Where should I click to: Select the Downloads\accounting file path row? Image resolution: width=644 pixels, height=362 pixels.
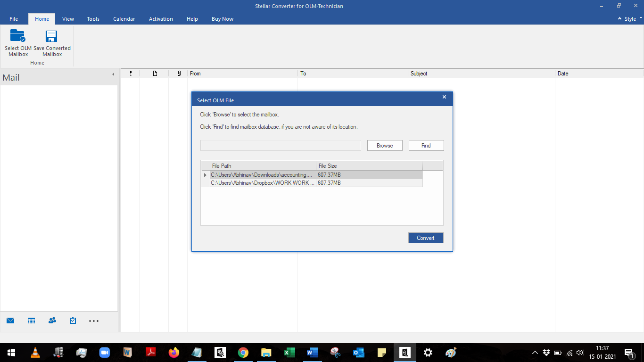point(263,175)
